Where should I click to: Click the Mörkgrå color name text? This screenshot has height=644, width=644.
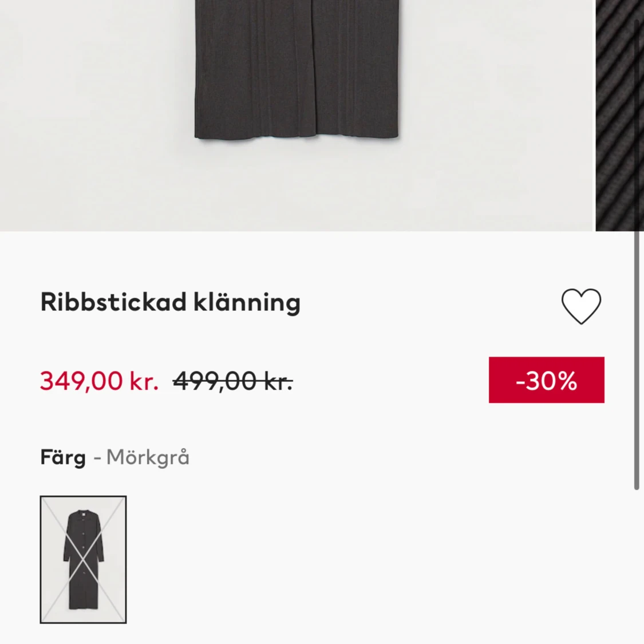tap(148, 457)
